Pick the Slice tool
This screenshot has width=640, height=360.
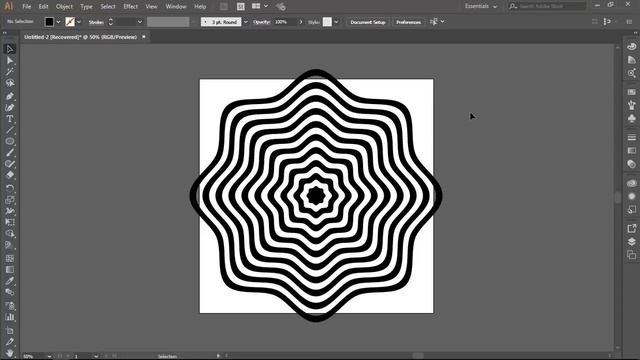[x=10, y=342]
